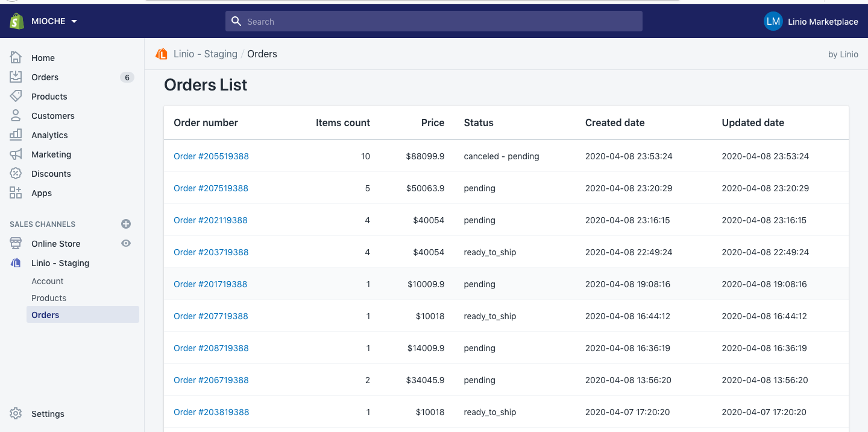The width and height of the screenshot is (868, 432).
Task: Open Linio Marketplace account menu
Action: (823, 22)
